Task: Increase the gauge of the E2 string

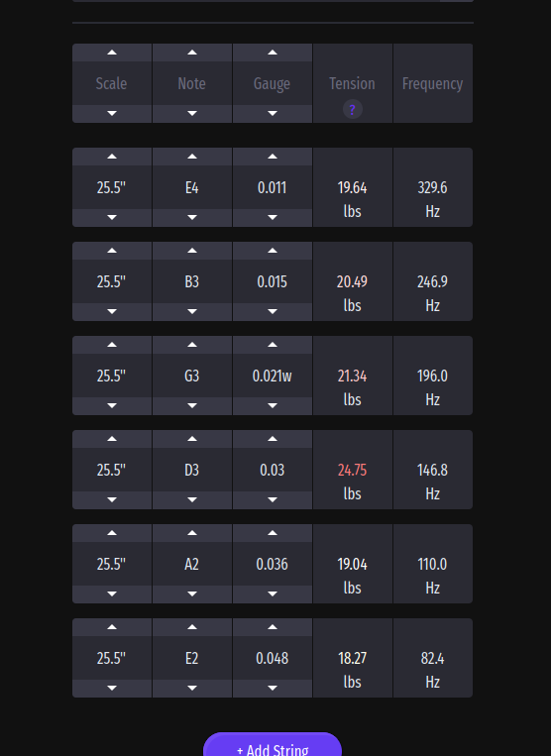Action: tap(273, 627)
